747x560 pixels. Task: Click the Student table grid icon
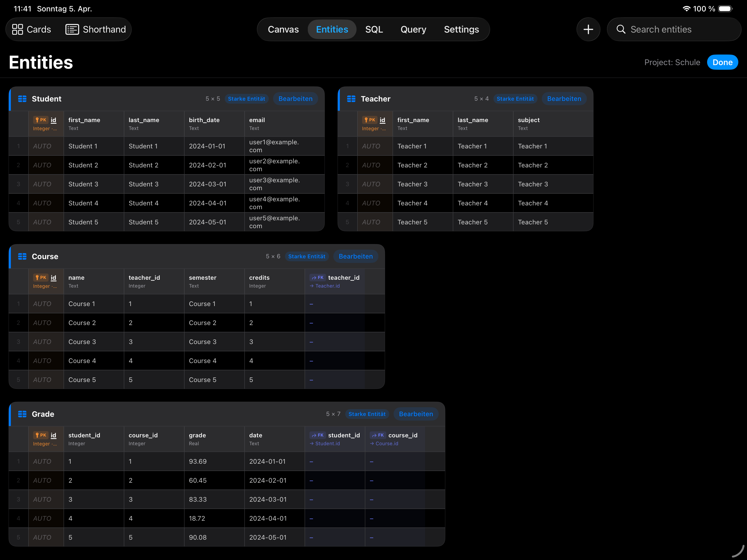point(22,99)
